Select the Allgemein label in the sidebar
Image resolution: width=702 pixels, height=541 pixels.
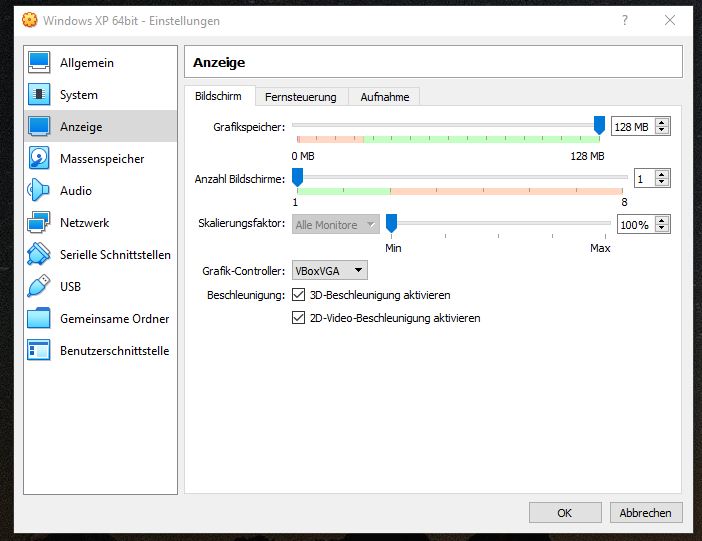[x=87, y=63]
